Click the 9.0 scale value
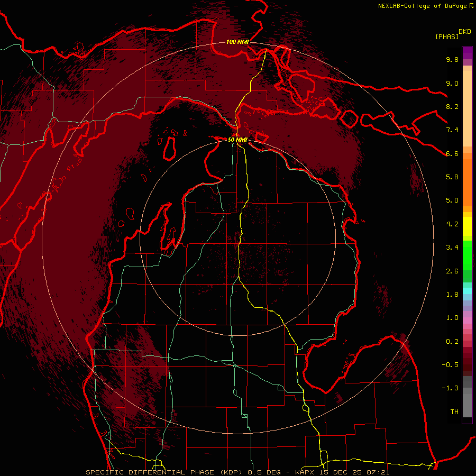 point(452,83)
